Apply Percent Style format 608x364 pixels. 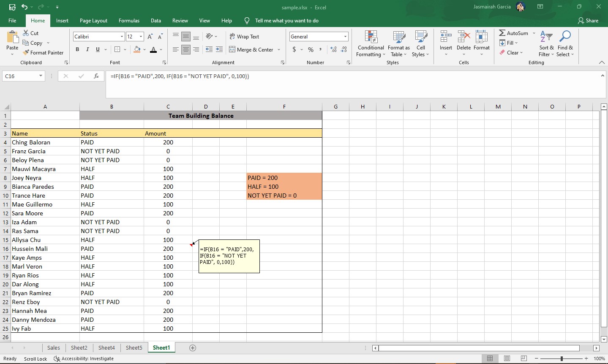pyautogui.click(x=311, y=49)
